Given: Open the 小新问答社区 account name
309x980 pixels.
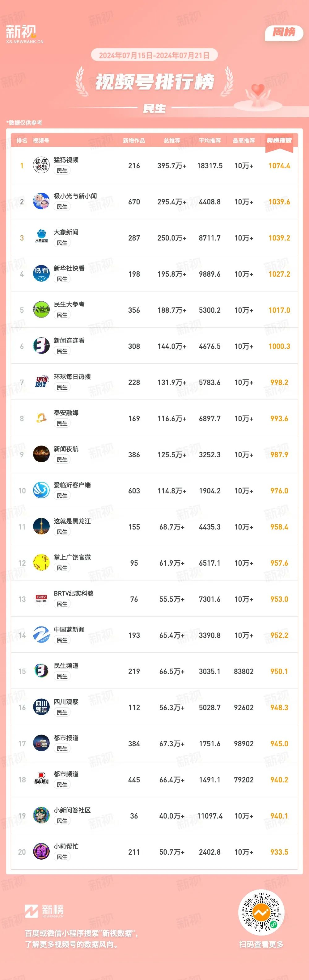Looking at the screenshot, I should (x=72, y=810).
